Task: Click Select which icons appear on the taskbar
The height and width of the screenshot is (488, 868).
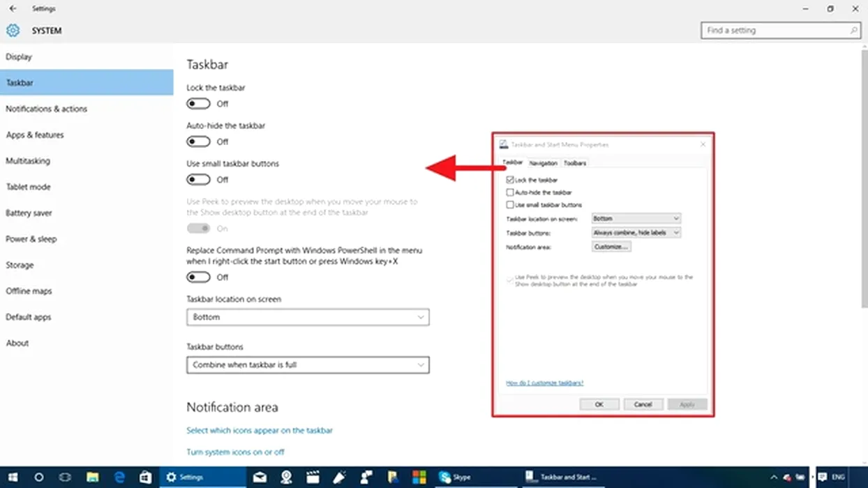Action: [260, 430]
